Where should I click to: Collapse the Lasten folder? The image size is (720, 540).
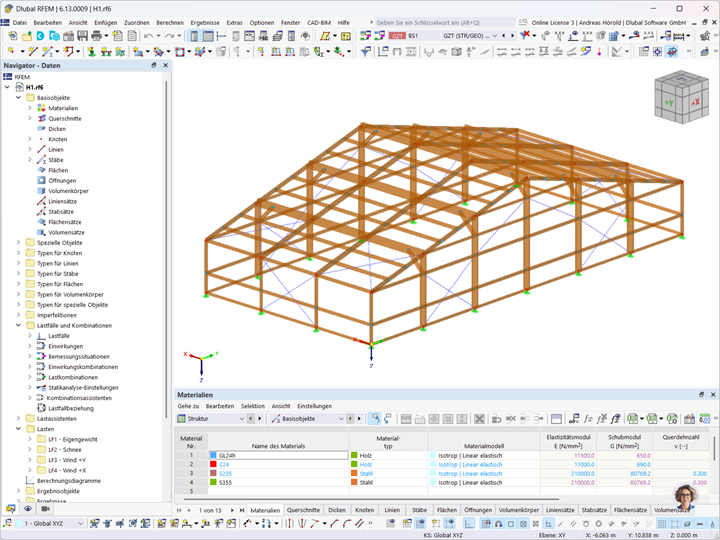tap(18, 429)
